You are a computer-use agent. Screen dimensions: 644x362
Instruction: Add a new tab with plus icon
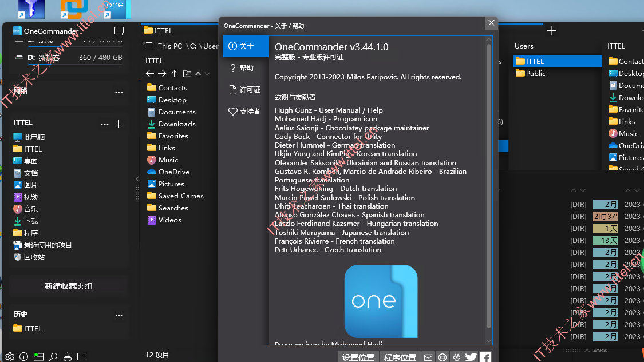[x=552, y=30]
